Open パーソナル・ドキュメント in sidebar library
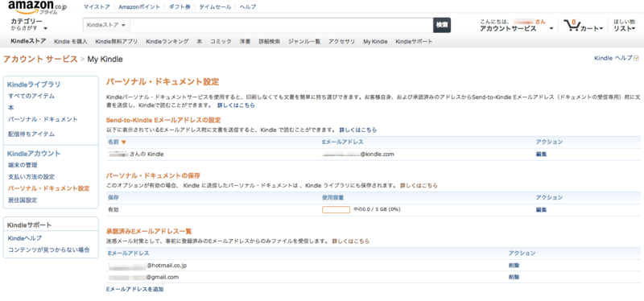 pyautogui.click(x=43, y=119)
